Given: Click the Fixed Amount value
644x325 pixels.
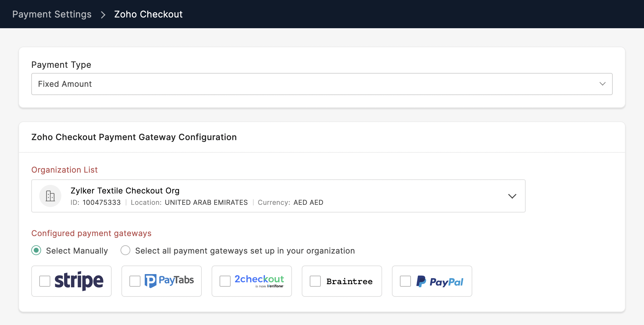Looking at the screenshot, I should (65, 84).
